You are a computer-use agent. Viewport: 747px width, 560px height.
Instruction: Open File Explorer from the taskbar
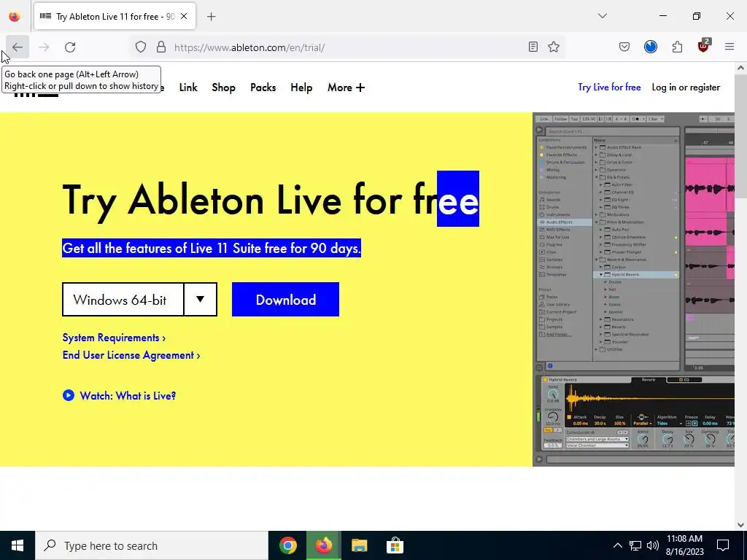359,545
